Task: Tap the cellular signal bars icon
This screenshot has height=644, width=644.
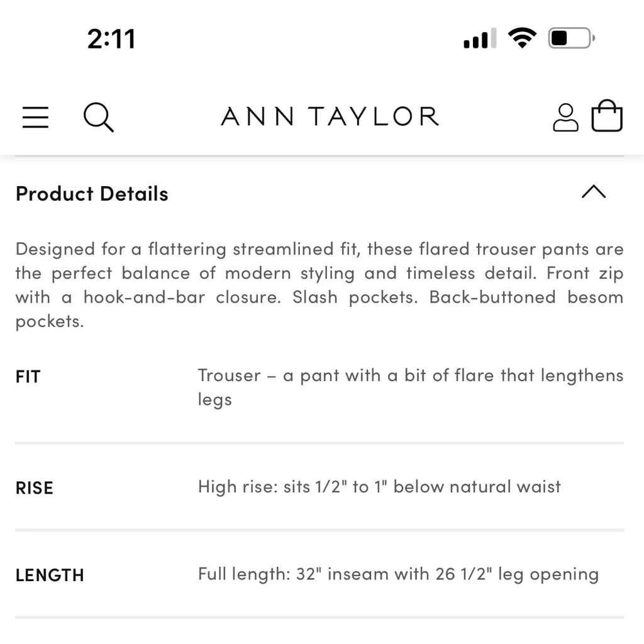Action: pos(479,38)
